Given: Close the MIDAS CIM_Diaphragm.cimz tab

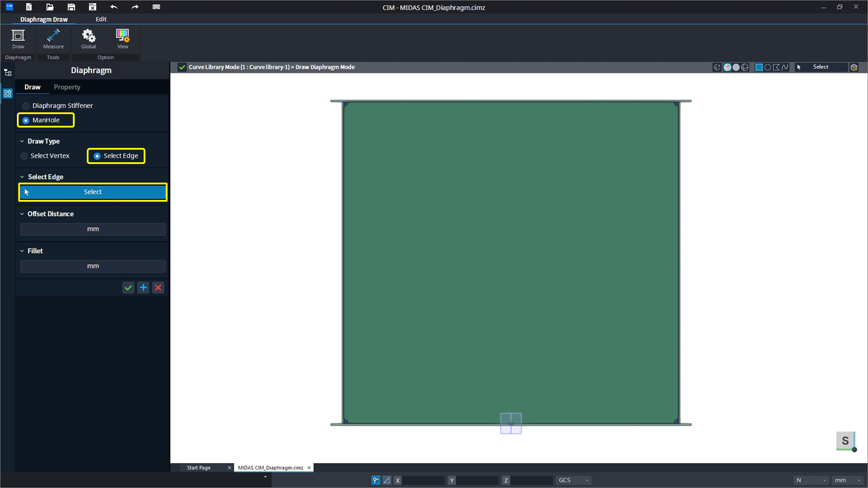Looking at the screenshot, I should point(309,468).
